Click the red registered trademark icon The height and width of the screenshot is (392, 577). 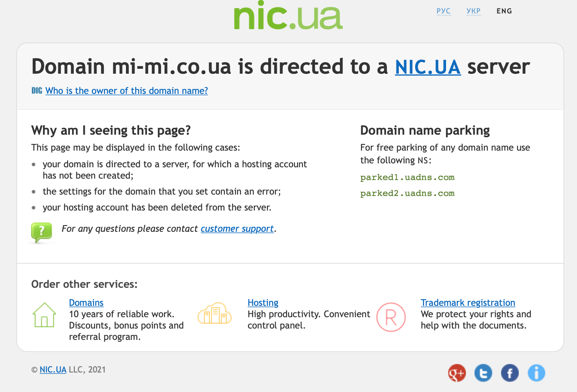(391, 317)
